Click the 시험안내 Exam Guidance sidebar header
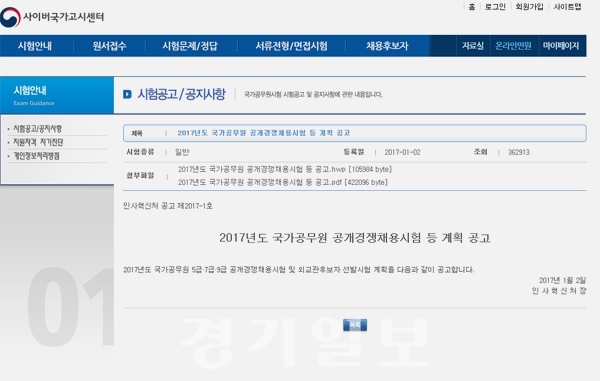Image resolution: width=600 pixels, height=381 pixels. point(57,95)
